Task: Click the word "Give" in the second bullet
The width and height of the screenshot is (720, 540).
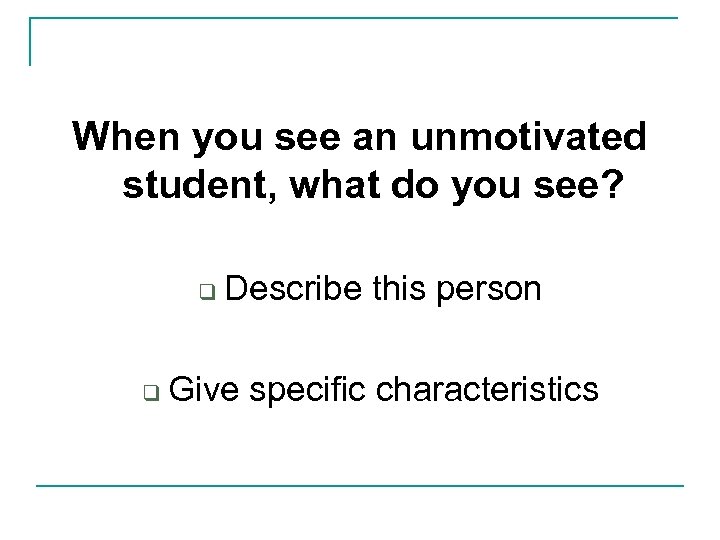Action: pyautogui.click(x=205, y=387)
